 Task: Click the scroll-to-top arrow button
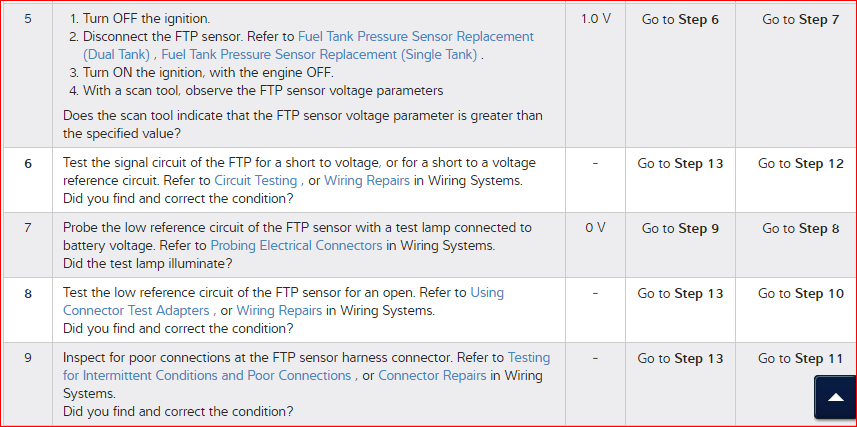pyautogui.click(x=836, y=397)
